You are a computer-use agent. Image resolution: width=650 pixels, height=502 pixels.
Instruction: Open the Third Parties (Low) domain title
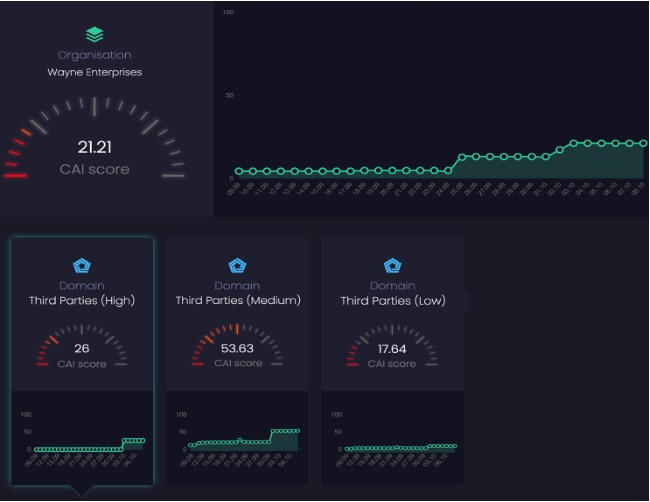(393, 301)
